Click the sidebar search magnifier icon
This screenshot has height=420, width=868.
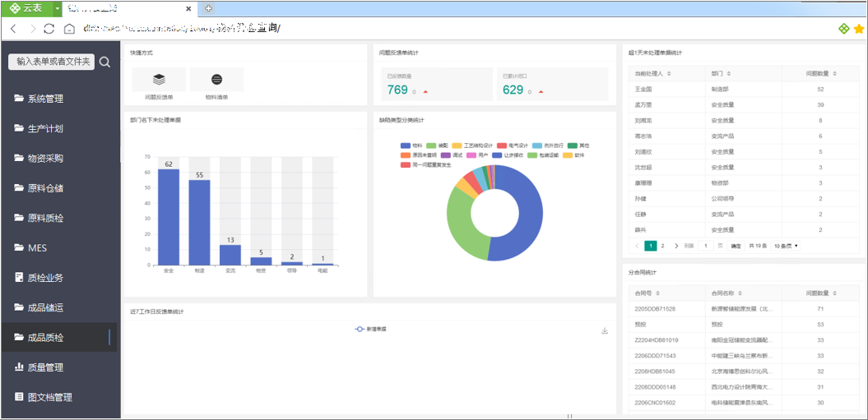tap(104, 62)
